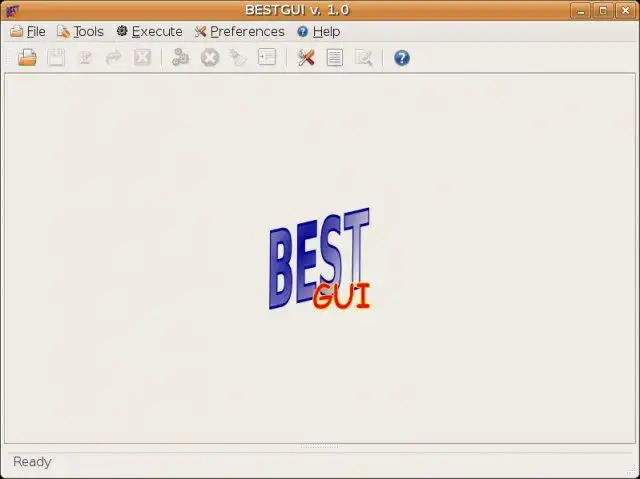Image resolution: width=640 pixels, height=479 pixels.
Task: Close the BESTGUI window
Action: pos(625,11)
